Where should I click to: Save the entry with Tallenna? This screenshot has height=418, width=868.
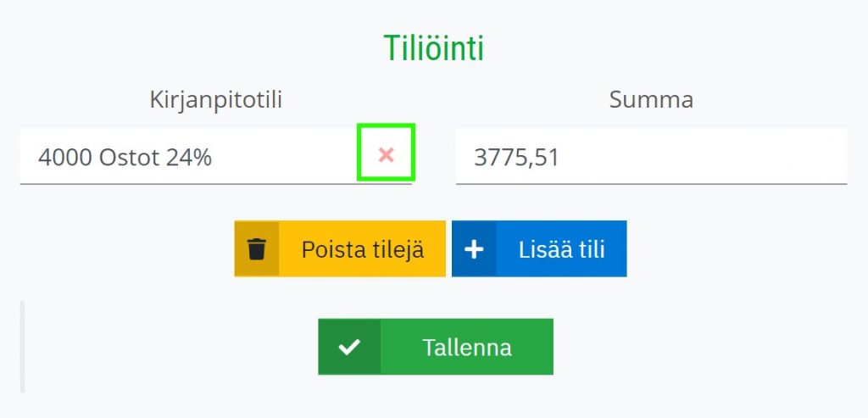(436, 347)
